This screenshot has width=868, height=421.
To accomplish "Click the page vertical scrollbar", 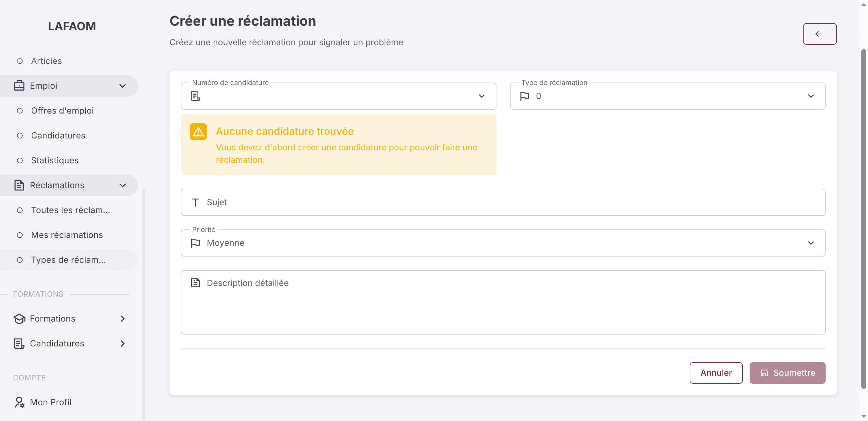I will [863, 219].
